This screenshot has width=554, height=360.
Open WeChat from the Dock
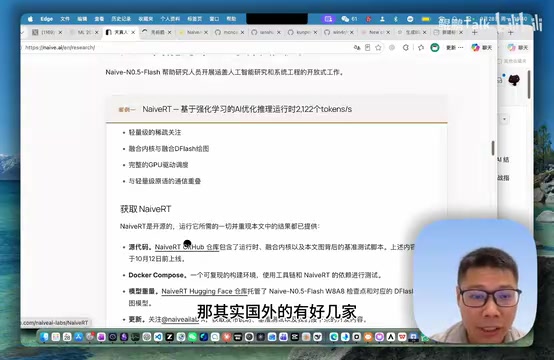192,337
